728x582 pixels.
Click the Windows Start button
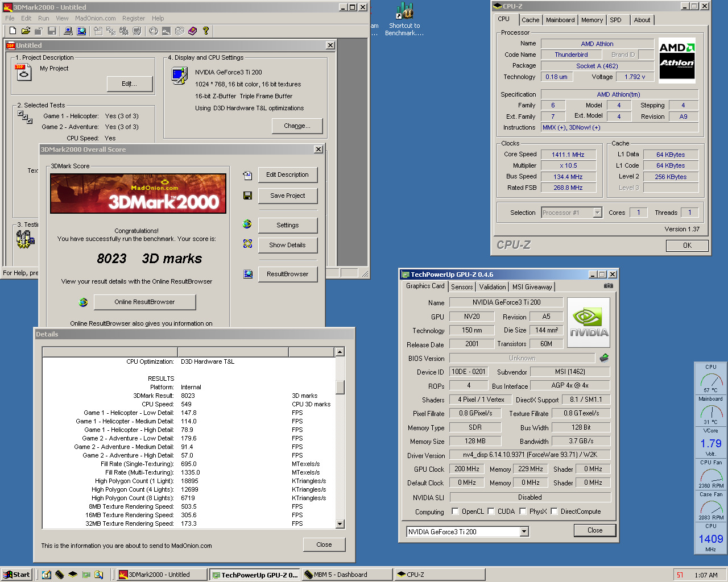[17, 575]
